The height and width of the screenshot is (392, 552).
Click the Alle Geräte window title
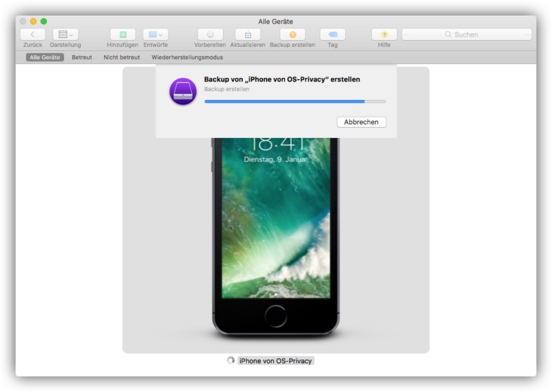pyautogui.click(x=275, y=21)
